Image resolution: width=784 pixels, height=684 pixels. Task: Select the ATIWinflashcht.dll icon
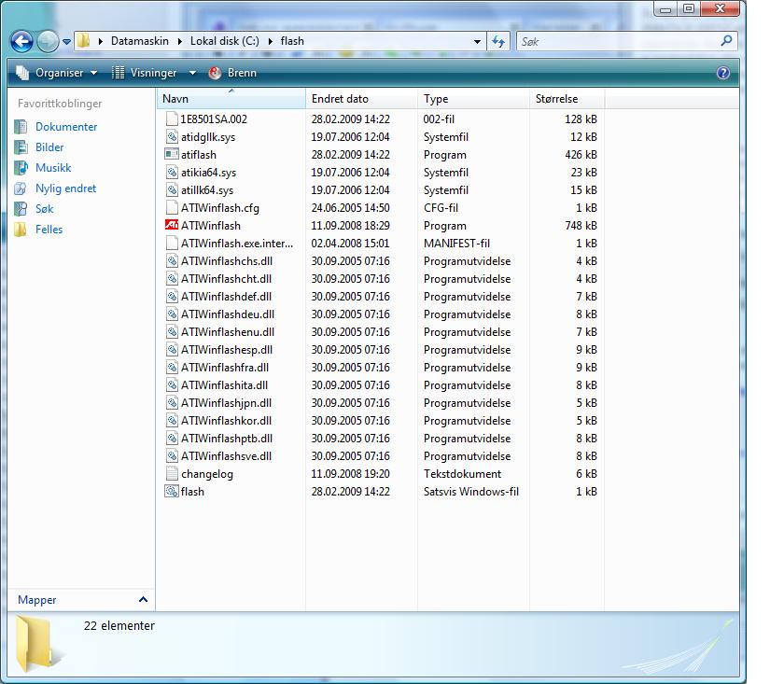click(x=172, y=278)
